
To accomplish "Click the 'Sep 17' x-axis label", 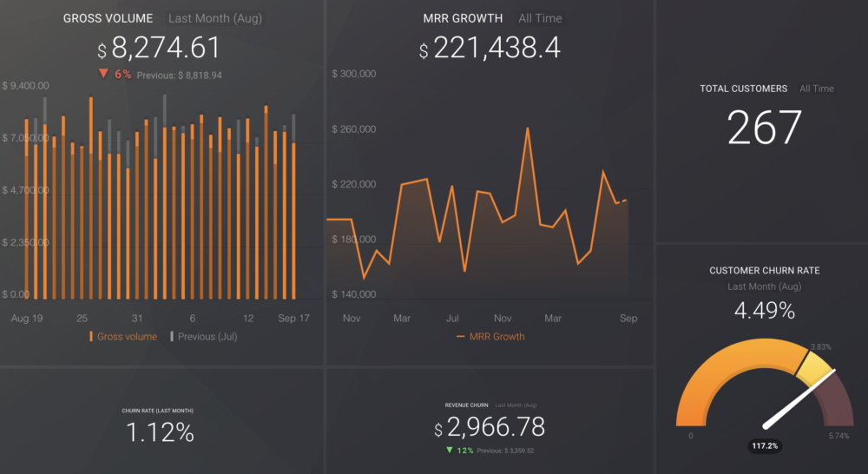I will 293,318.
